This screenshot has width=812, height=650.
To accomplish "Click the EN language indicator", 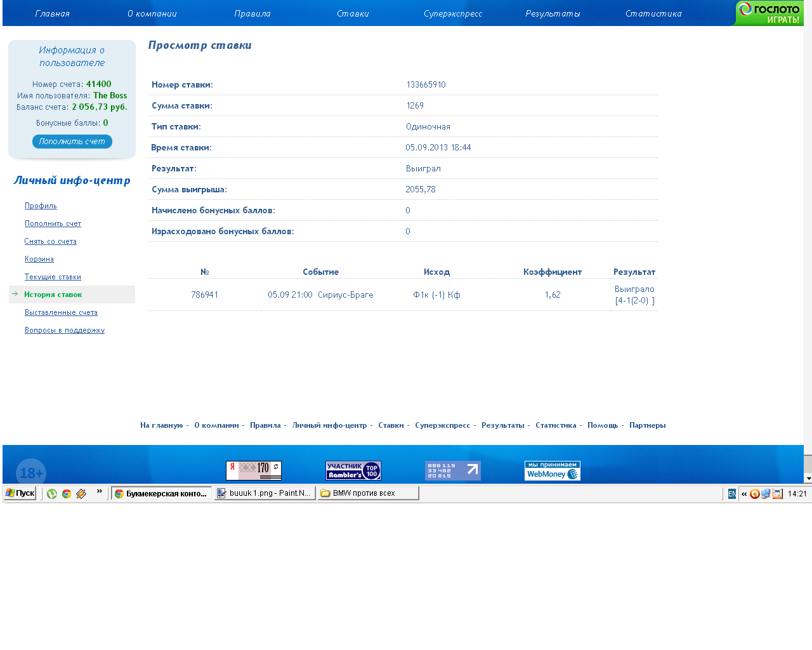I will (x=732, y=494).
